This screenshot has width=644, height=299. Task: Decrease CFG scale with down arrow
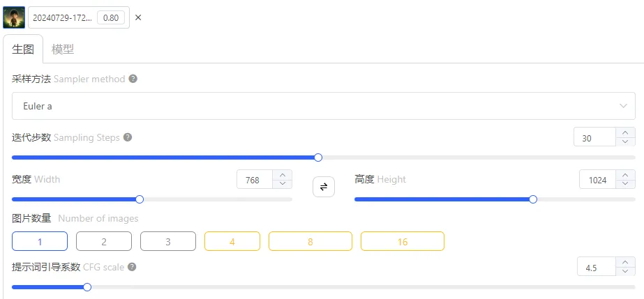click(x=626, y=271)
